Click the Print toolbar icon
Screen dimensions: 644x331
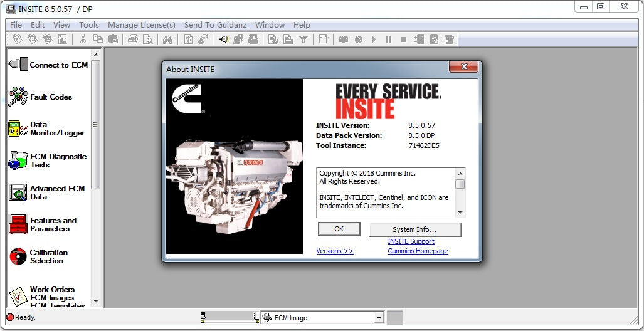[x=132, y=39]
